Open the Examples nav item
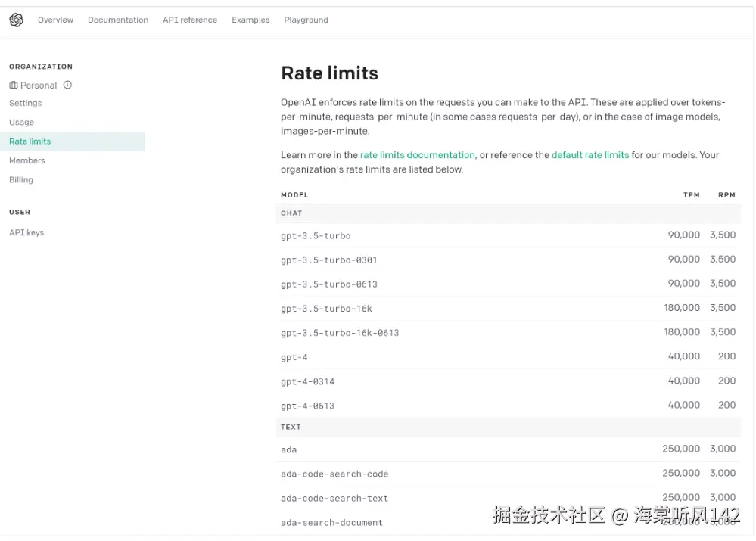The image size is (756, 541). (x=250, y=20)
